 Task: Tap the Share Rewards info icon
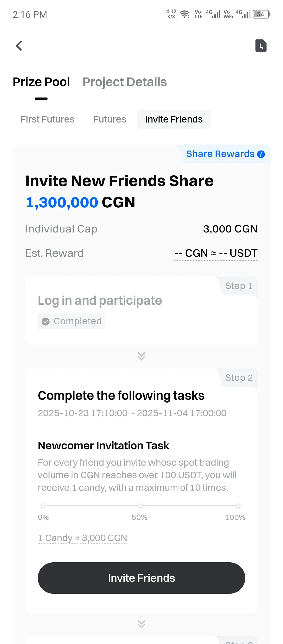point(261,154)
